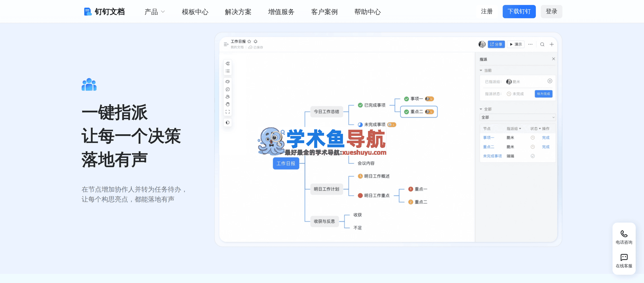Click the checkmark status for 未完成事项 row

(533, 156)
